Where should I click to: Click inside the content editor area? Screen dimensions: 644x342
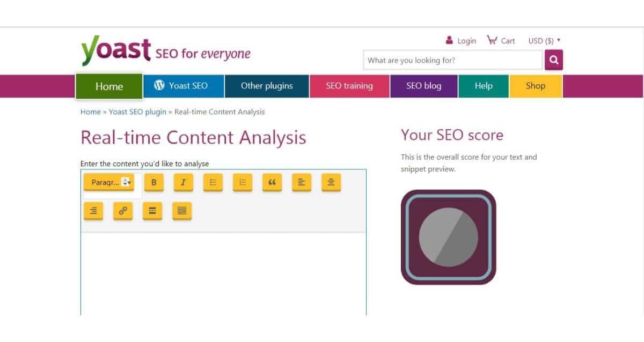click(223, 273)
